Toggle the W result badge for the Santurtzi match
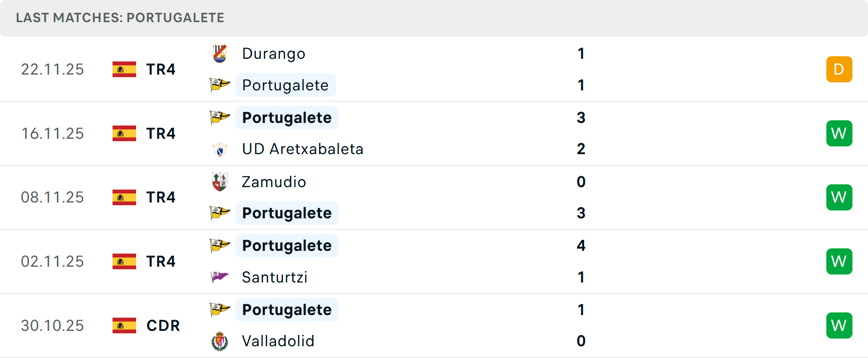Screen dimensions: 868x358 point(839,261)
